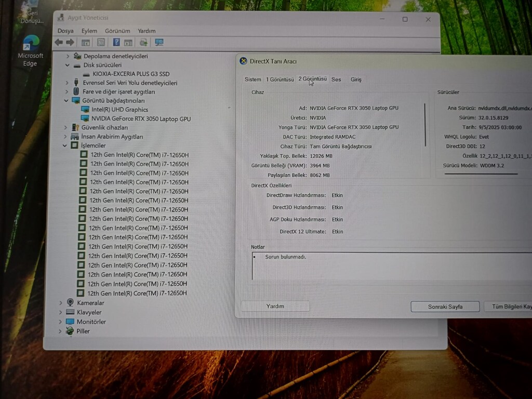Switch to the Ses tab

[336, 79]
